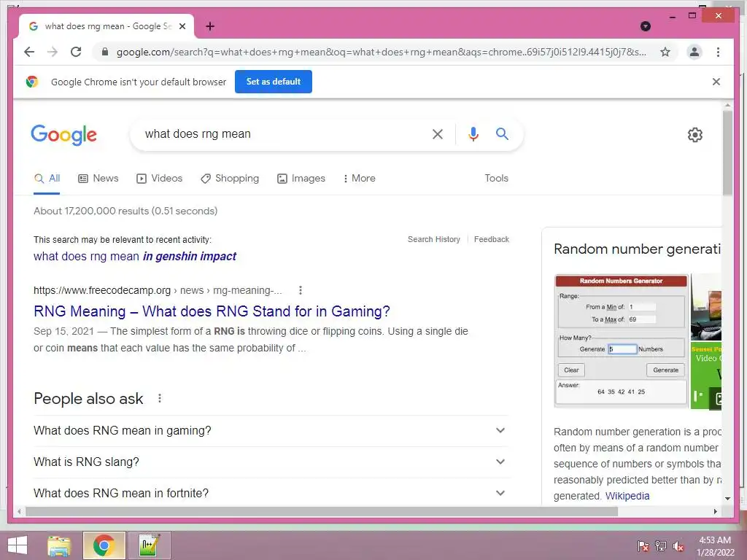Open options dots for freecodecamp result
747x560 pixels.
tap(300, 290)
